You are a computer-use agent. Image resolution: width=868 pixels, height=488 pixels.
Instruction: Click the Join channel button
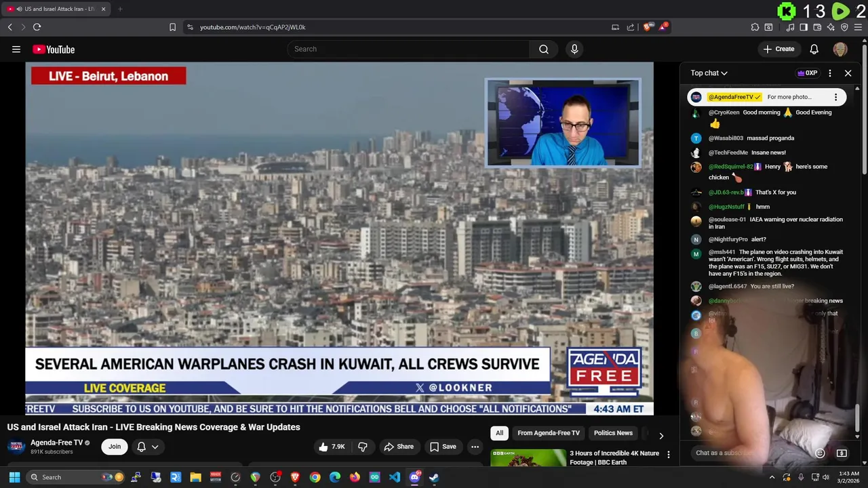click(x=115, y=447)
